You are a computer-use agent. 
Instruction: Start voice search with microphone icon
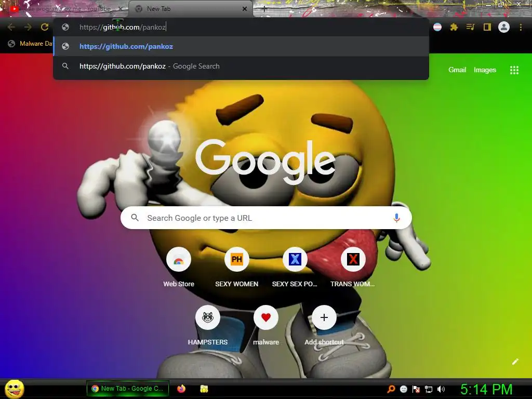[396, 218]
